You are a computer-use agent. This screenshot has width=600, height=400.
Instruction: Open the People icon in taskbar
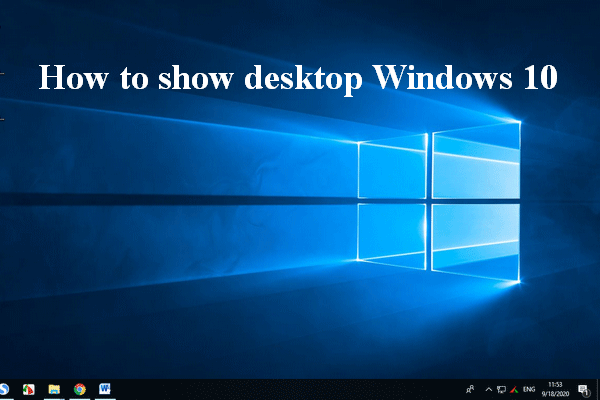tap(470, 389)
